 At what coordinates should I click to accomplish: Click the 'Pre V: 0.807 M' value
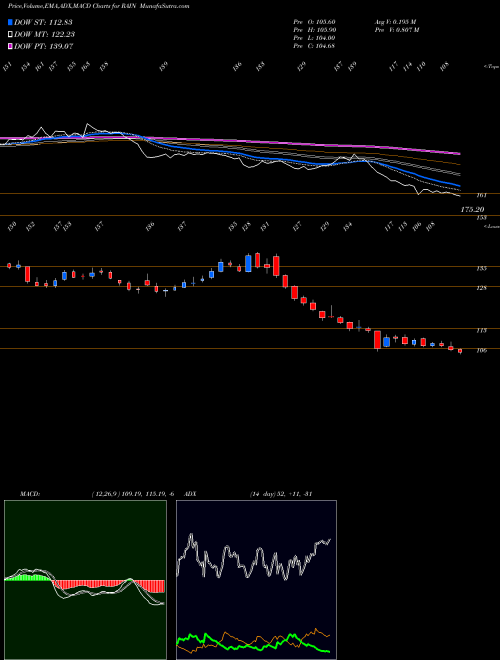(396, 30)
